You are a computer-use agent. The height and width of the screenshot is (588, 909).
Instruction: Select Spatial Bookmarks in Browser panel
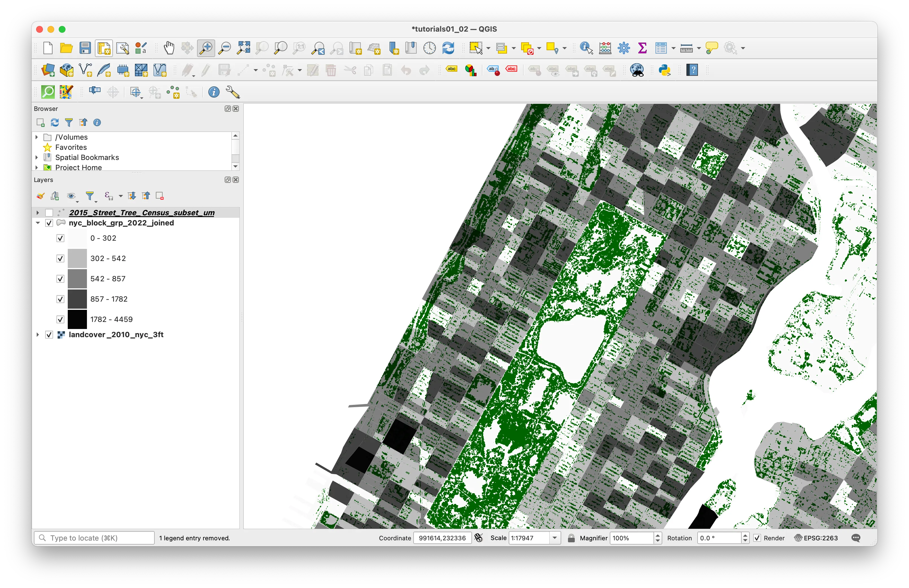click(x=87, y=157)
